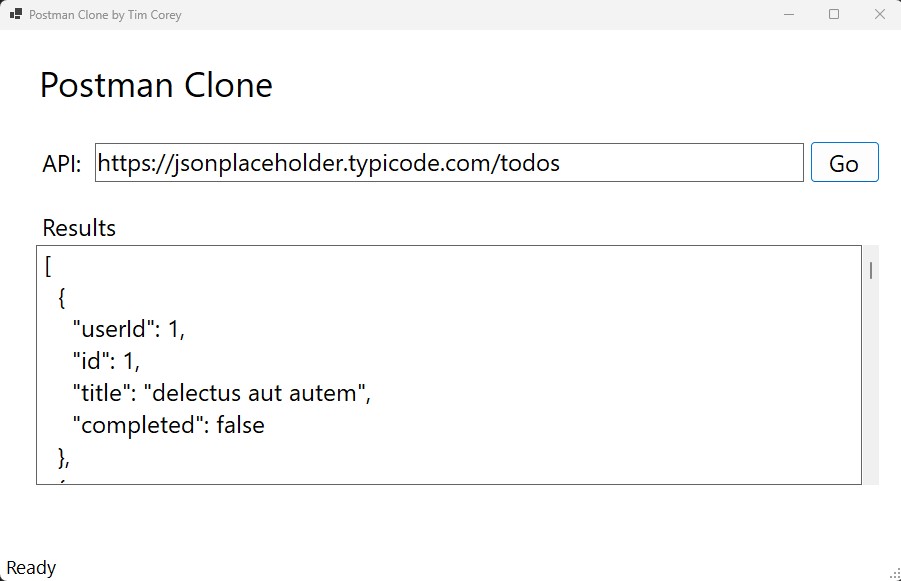This screenshot has width=901, height=581.
Task: Click the Results label
Action: (79, 228)
